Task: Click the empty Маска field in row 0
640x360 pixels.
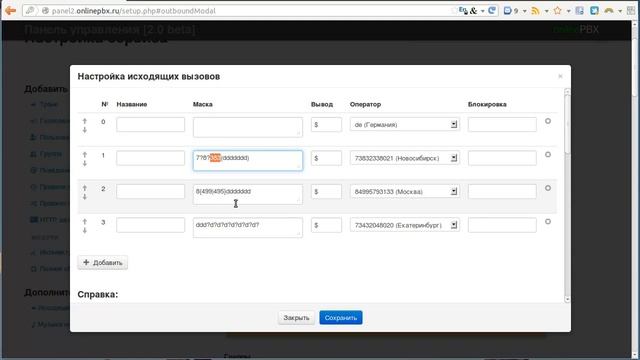Action: 248,127
